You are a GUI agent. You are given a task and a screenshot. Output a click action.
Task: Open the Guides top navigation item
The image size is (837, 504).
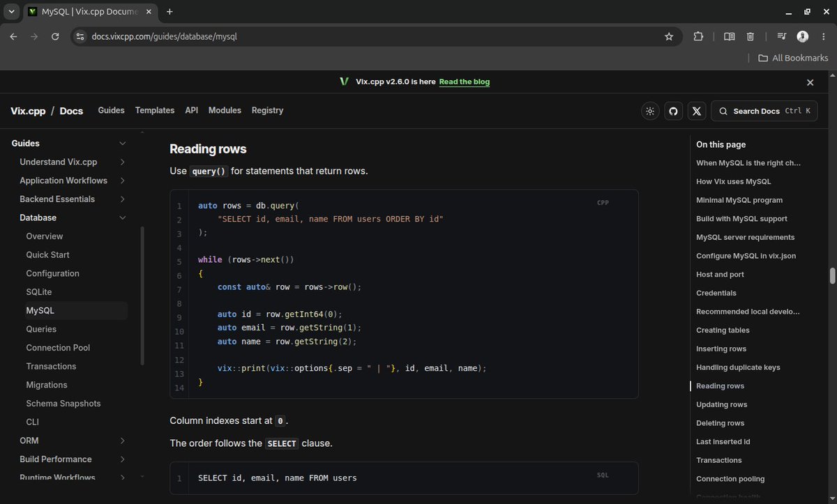[x=111, y=110]
